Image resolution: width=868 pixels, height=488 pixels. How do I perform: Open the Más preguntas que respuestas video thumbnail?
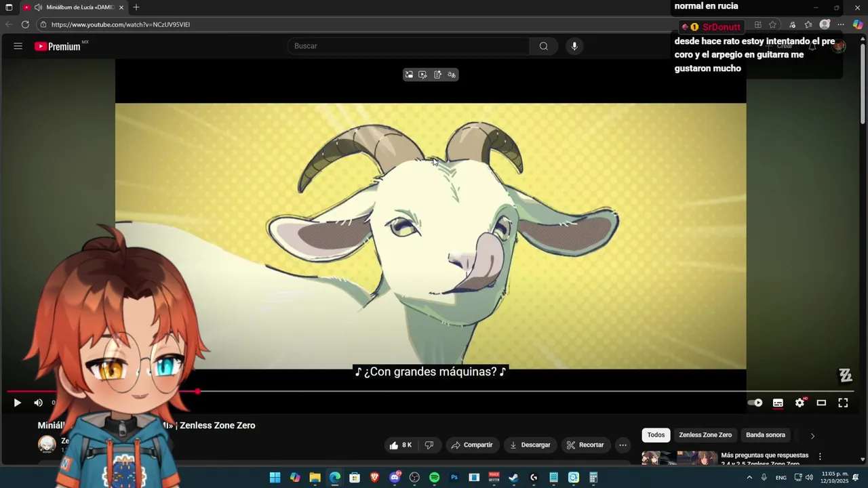point(679,458)
